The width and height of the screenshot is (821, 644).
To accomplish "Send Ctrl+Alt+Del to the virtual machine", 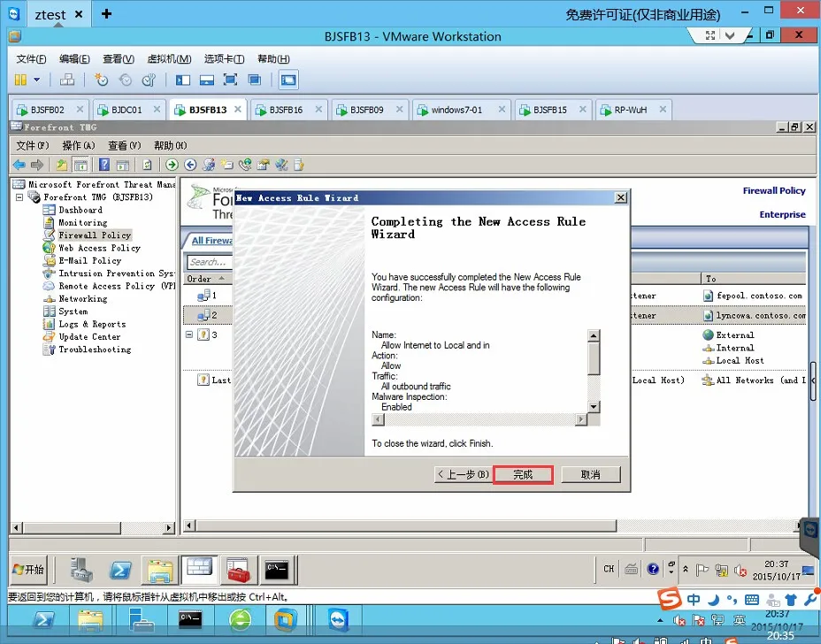I will click(x=67, y=80).
